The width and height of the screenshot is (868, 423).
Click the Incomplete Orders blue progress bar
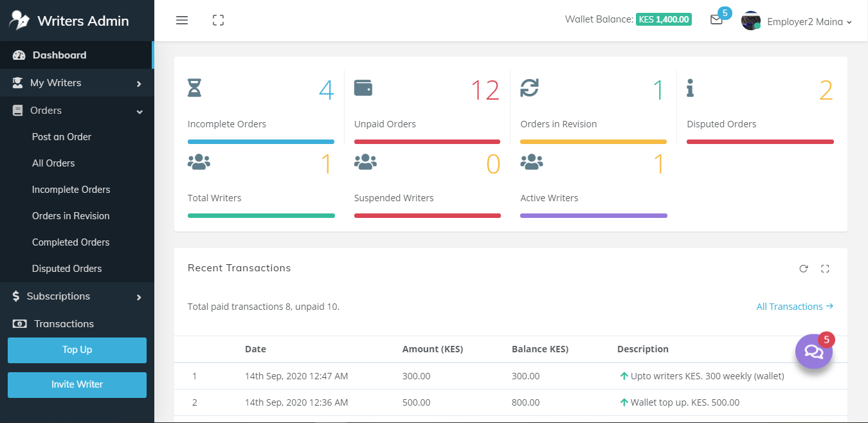(261, 141)
